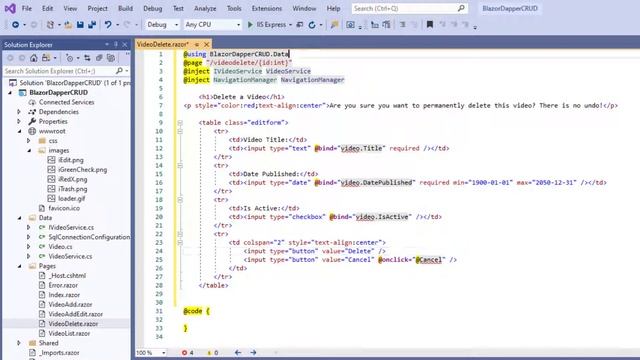The image size is (640, 360).
Task: Open the Any CPU platform dropdown
Action: click(x=239, y=25)
